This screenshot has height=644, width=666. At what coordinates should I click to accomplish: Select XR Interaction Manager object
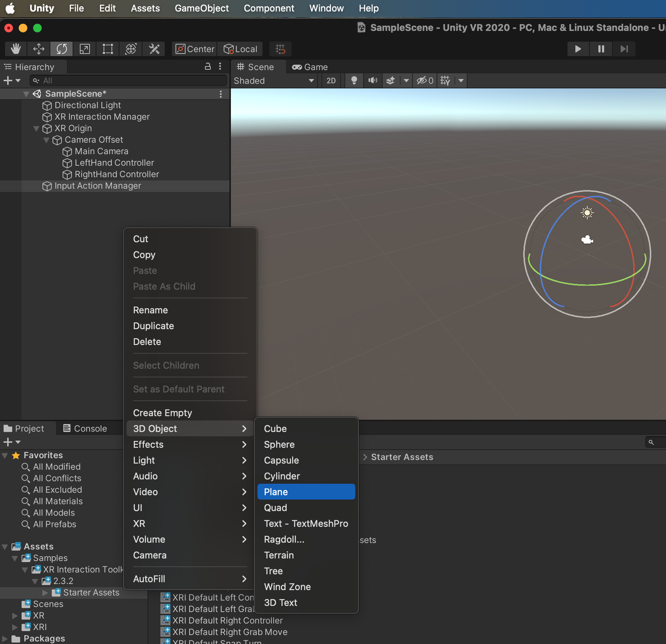point(102,117)
